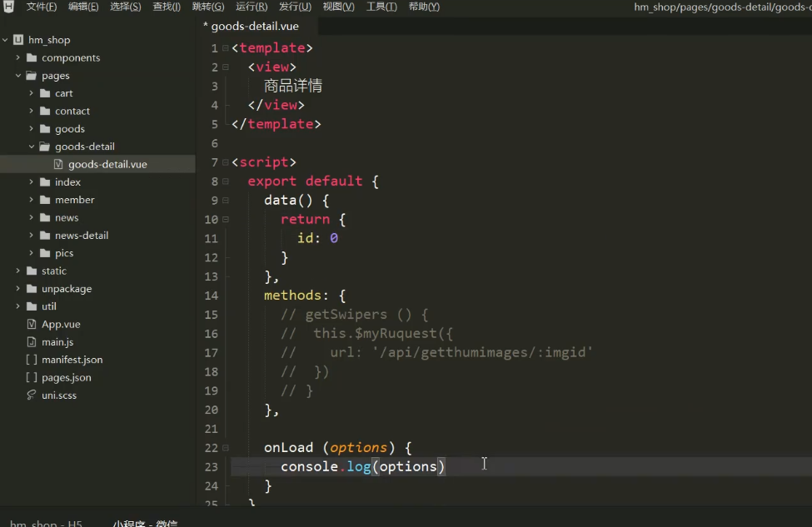
Task: Click the contact folder icon
Action: pos(45,111)
